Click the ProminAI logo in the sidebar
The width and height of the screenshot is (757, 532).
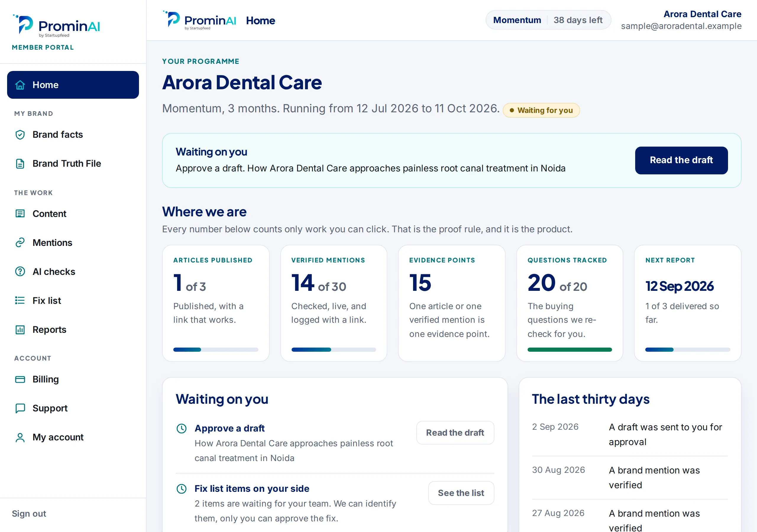[x=56, y=26]
